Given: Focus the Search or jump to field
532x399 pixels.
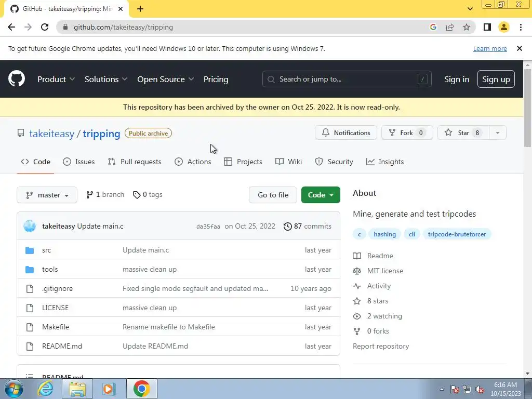Looking at the screenshot, I should pos(347,79).
